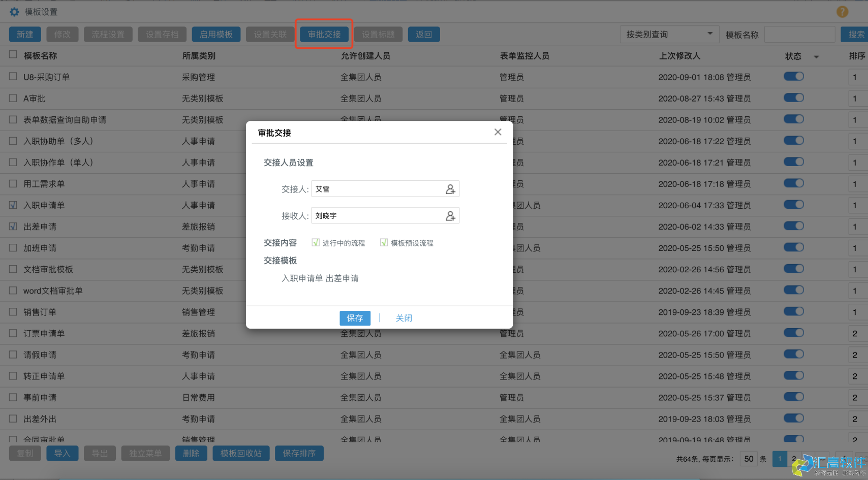Close the 审批交接 dialog with the X icon

point(498,132)
